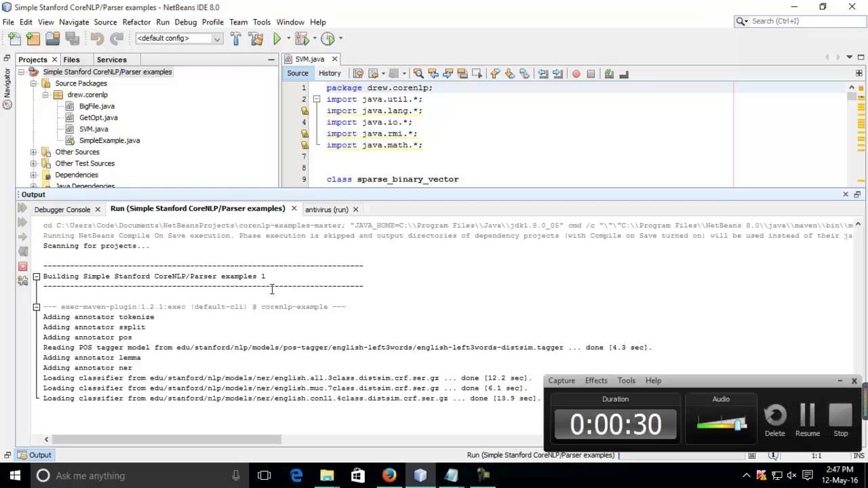The height and width of the screenshot is (488, 868).
Task: Click Stop Macro Recording square icon
Action: pyautogui.click(x=591, y=73)
